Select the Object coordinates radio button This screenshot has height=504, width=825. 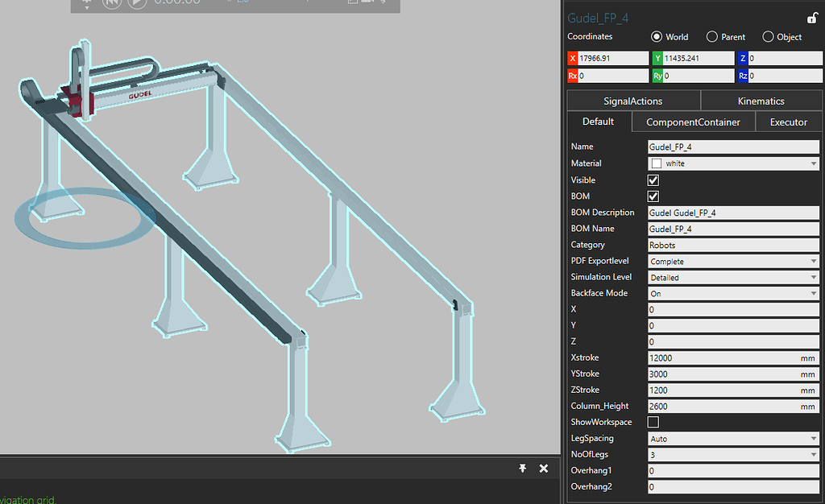tap(767, 36)
